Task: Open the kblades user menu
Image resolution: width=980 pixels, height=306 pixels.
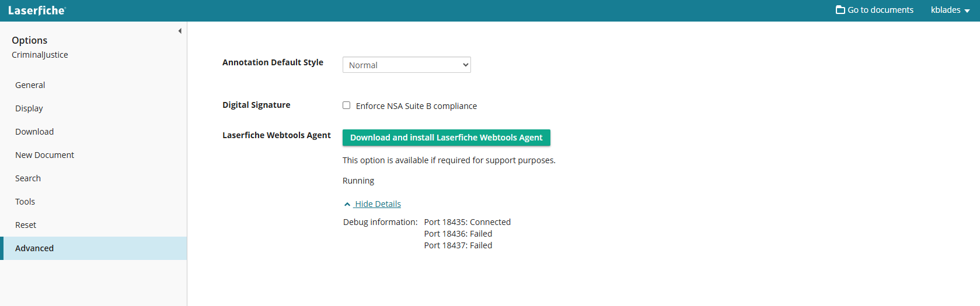Action: 950,10
